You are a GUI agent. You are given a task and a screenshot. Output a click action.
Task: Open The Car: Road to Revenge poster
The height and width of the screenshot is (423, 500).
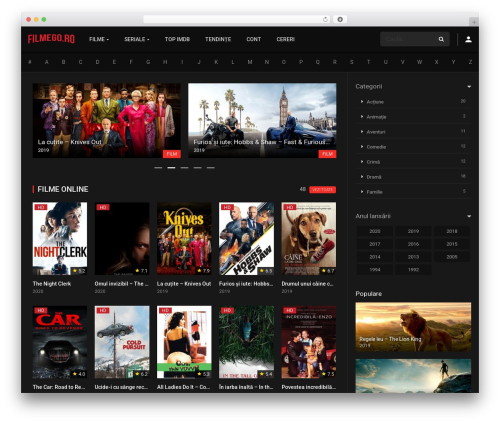pos(60,342)
